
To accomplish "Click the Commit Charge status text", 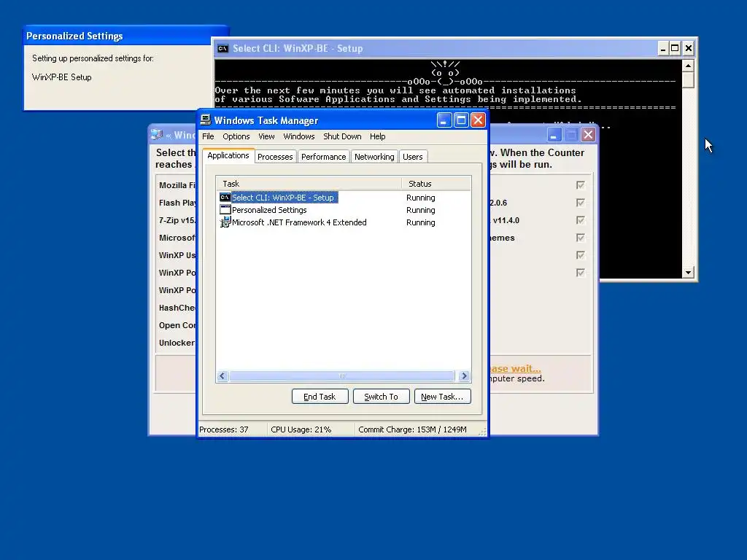I will pyautogui.click(x=413, y=429).
